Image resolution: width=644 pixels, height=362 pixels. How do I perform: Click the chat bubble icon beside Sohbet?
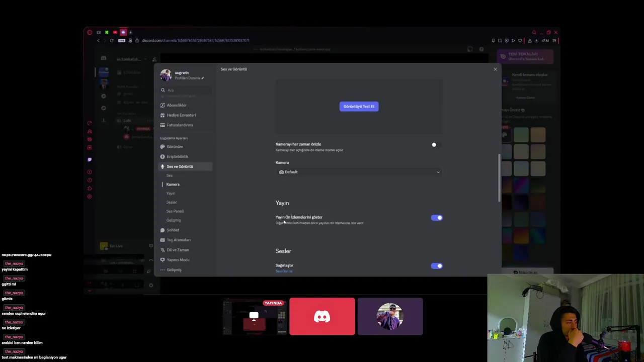pyautogui.click(x=163, y=230)
